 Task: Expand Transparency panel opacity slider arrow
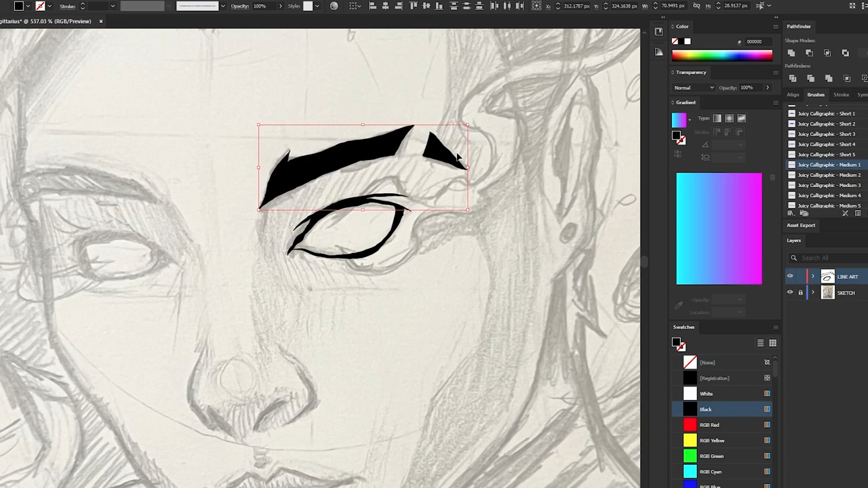[768, 87]
